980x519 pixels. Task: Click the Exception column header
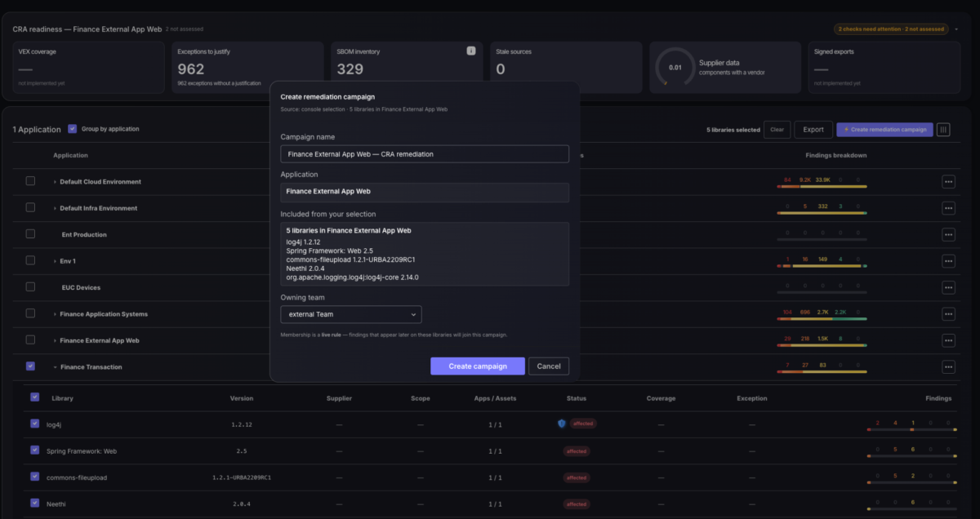coord(752,398)
